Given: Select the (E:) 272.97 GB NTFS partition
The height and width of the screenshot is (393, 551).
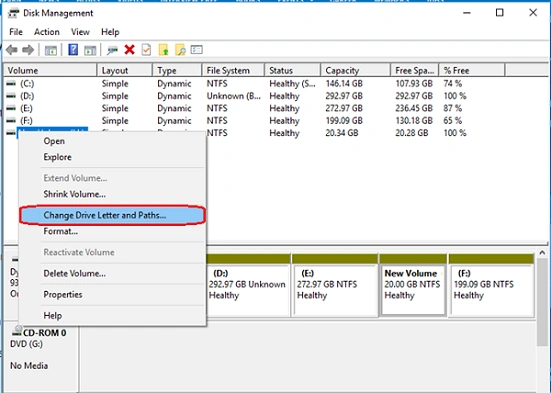Looking at the screenshot, I should [335, 286].
